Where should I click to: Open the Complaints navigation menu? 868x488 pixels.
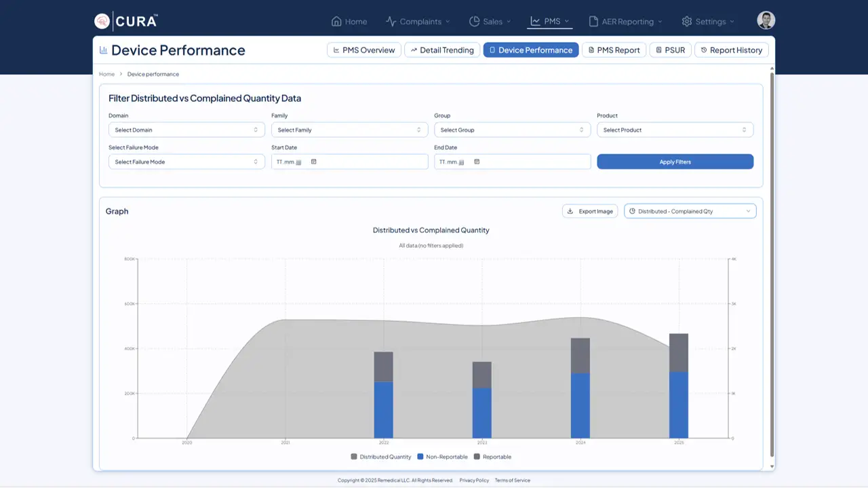(418, 22)
